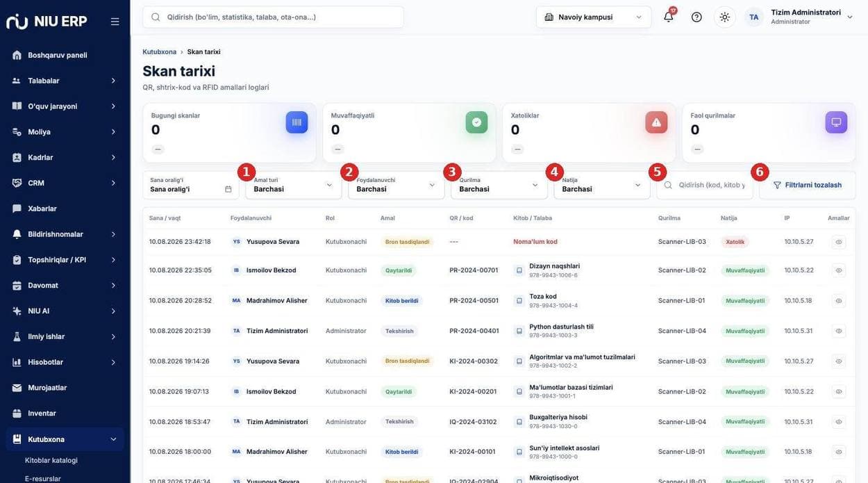Image resolution: width=868 pixels, height=483 pixels.
Task: Click the barcode icon on Bugungi skanlar card
Action: [x=297, y=122]
